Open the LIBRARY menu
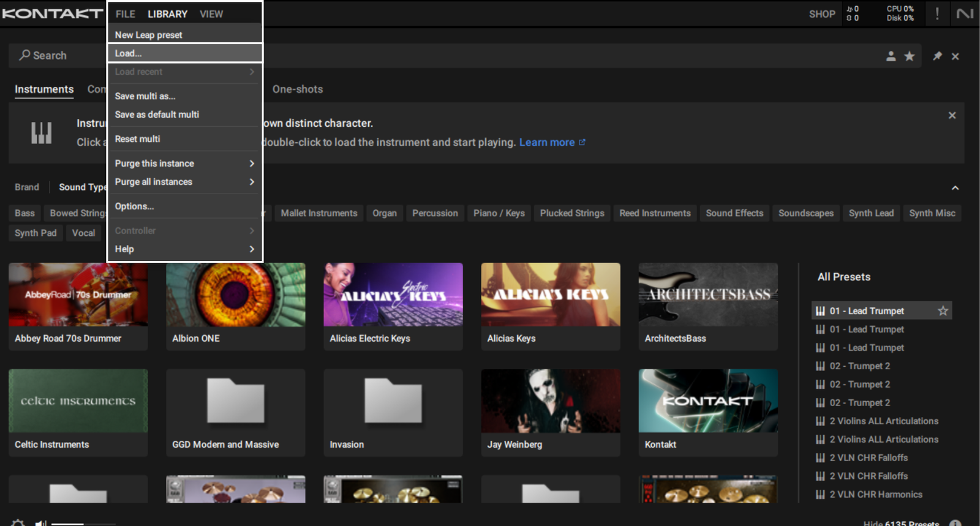Screen dimensions: 980x526 pos(167,14)
